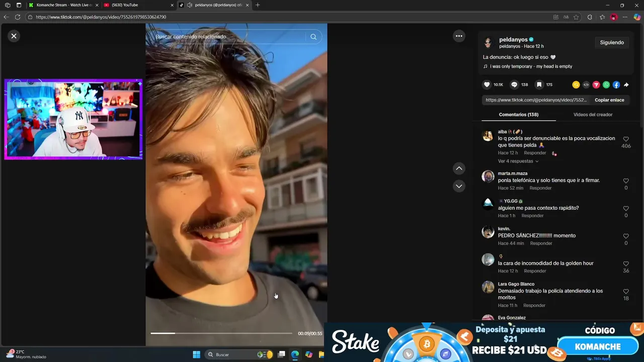Click the comments panel scrollbar
This screenshot has width=644, height=362.
point(641,75)
